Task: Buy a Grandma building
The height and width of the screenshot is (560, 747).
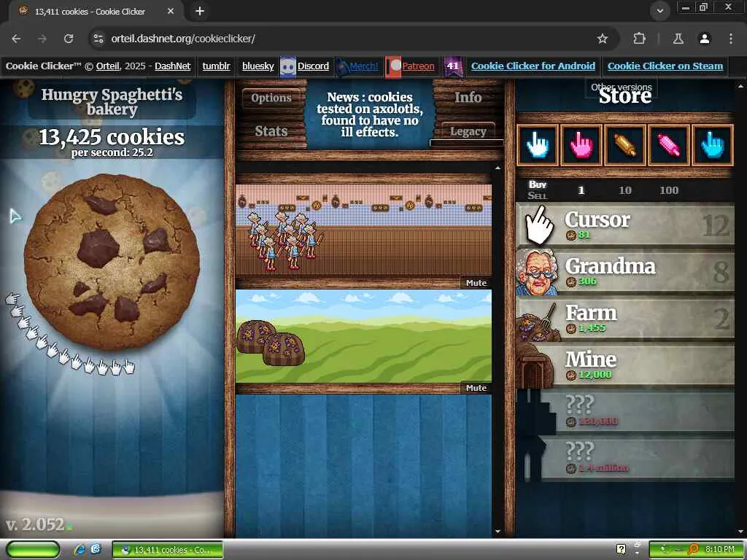Action: (625, 271)
